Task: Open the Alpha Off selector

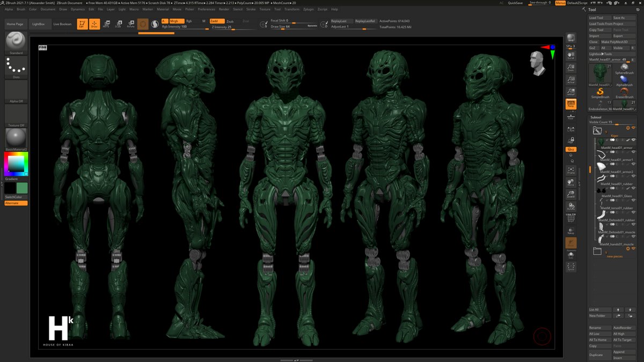Action: 16,91
